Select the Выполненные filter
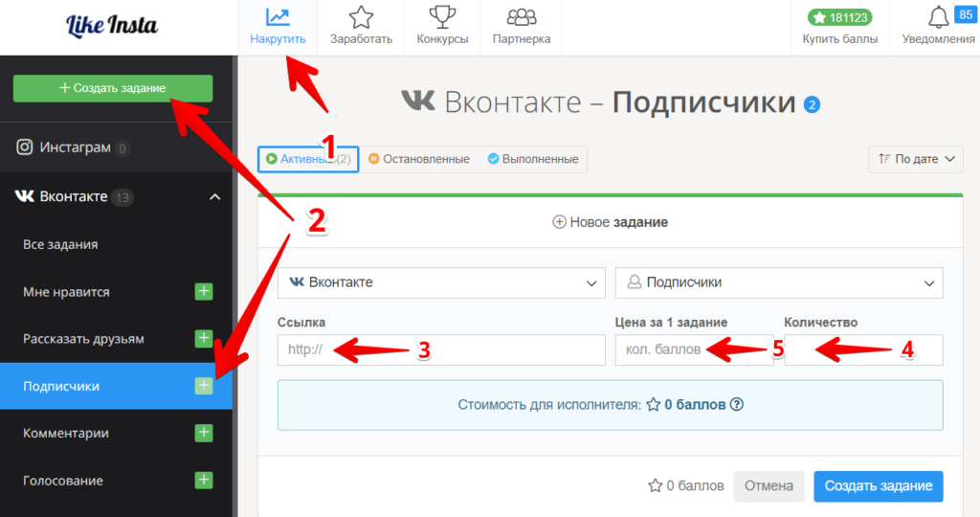Image resolution: width=980 pixels, height=517 pixels. (x=533, y=159)
